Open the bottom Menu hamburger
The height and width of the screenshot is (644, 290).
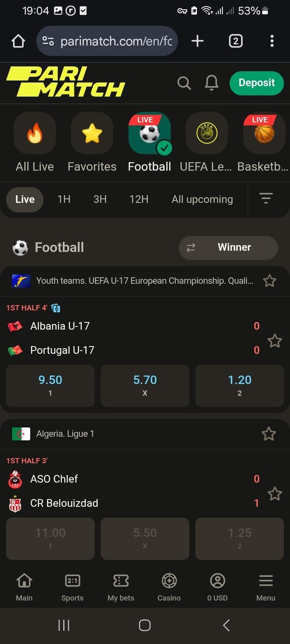coord(266,581)
